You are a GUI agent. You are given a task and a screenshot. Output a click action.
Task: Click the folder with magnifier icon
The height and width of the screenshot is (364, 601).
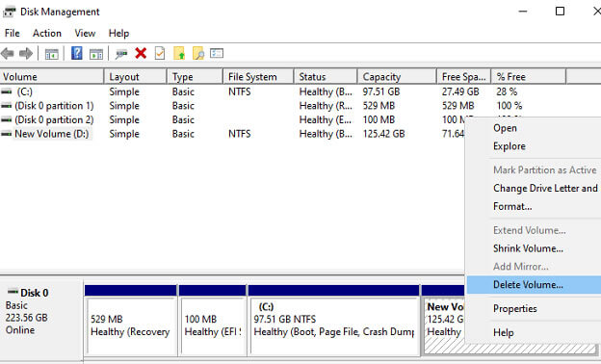click(x=198, y=53)
